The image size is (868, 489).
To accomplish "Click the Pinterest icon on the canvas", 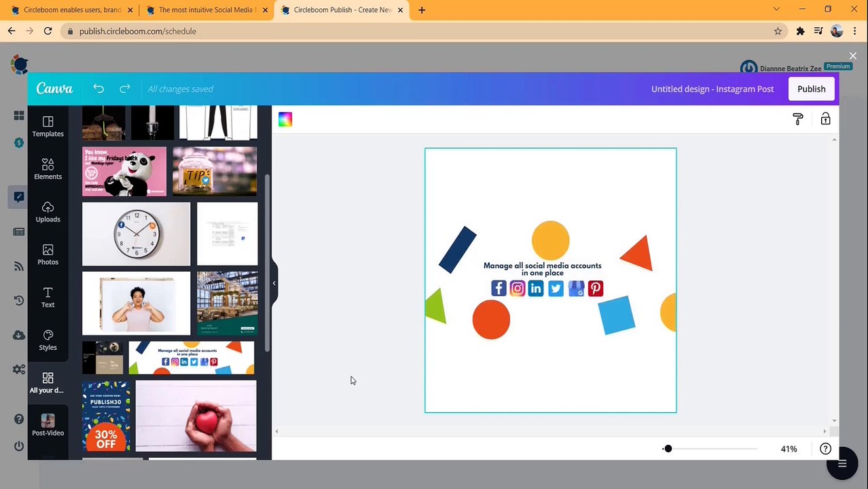I will (596, 288).
